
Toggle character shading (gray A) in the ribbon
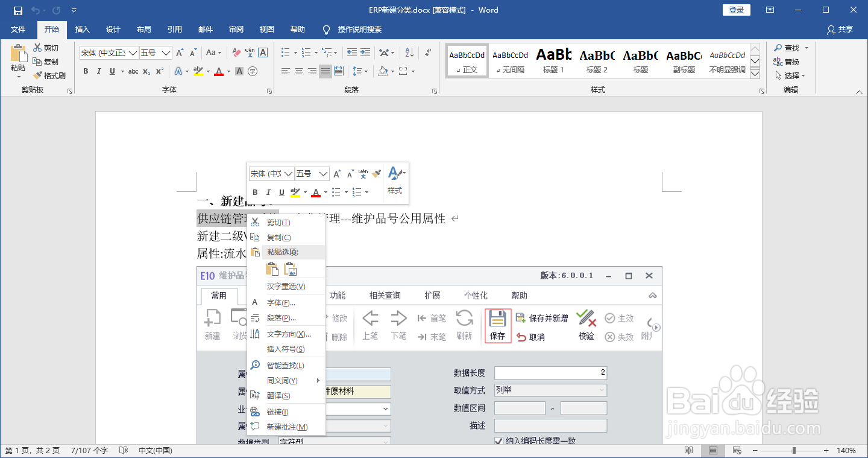tap(239, 71)
